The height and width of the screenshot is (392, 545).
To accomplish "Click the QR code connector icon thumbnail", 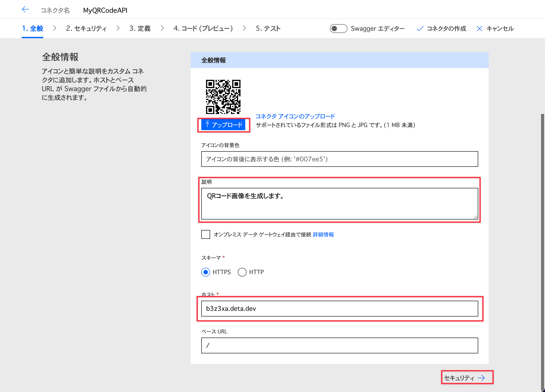I will (x=223, y=97).
